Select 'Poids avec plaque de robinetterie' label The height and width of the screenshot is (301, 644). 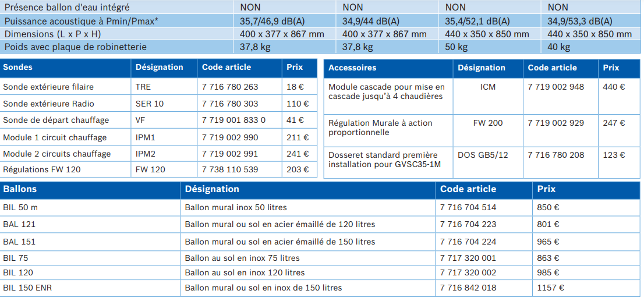tap(75, 47)
